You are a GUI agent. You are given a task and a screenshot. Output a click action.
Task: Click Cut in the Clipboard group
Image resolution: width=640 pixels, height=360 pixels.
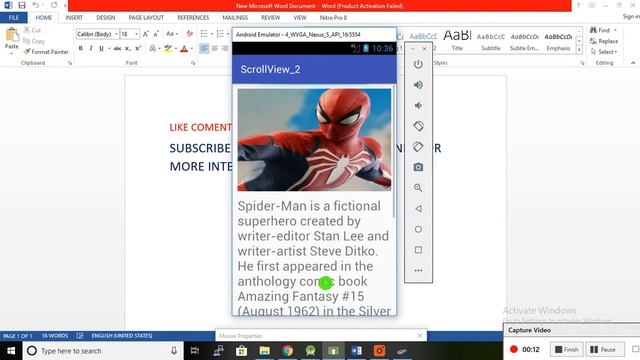pyautogui.click(x=32, y=30)
